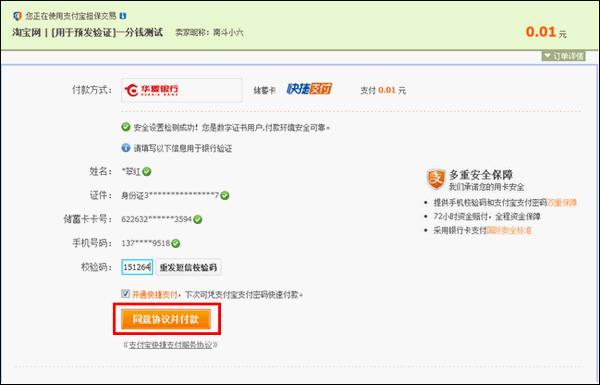This screenshot has width=600, height=385.
Task: Click the Alipay shield icon at top
Action: tap(17, 16)
